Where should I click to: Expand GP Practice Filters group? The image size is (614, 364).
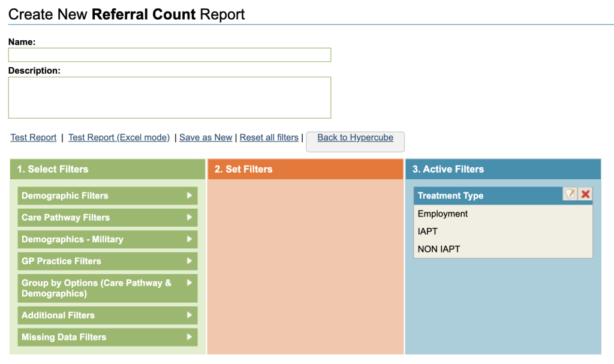(107, 261)
